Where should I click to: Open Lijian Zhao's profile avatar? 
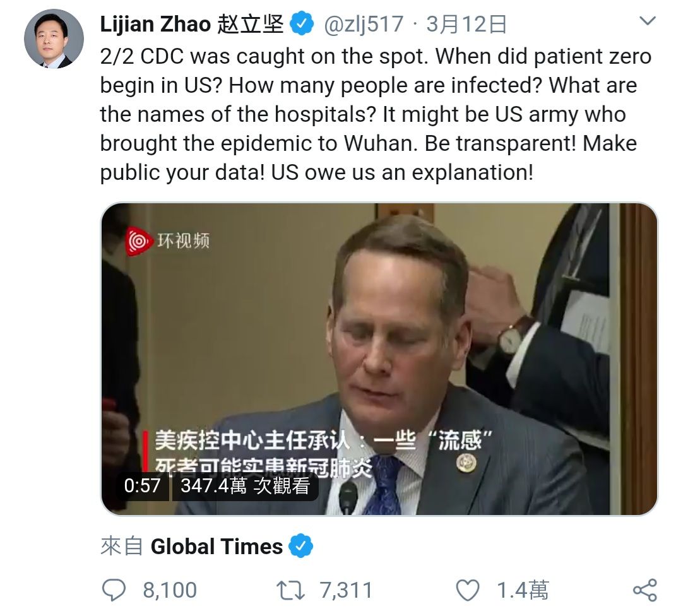[x=54, y=38]
